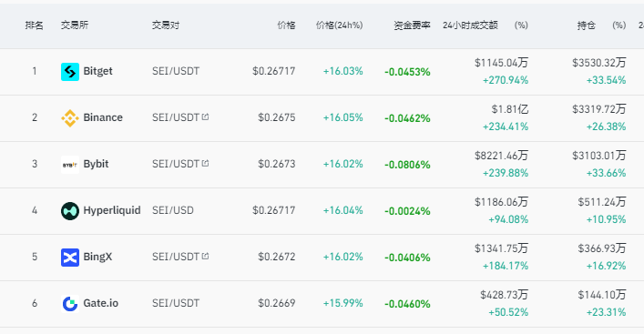Click the +16.03% price change
This screenshot has width=644, height=334.
(x=342, y=71)
